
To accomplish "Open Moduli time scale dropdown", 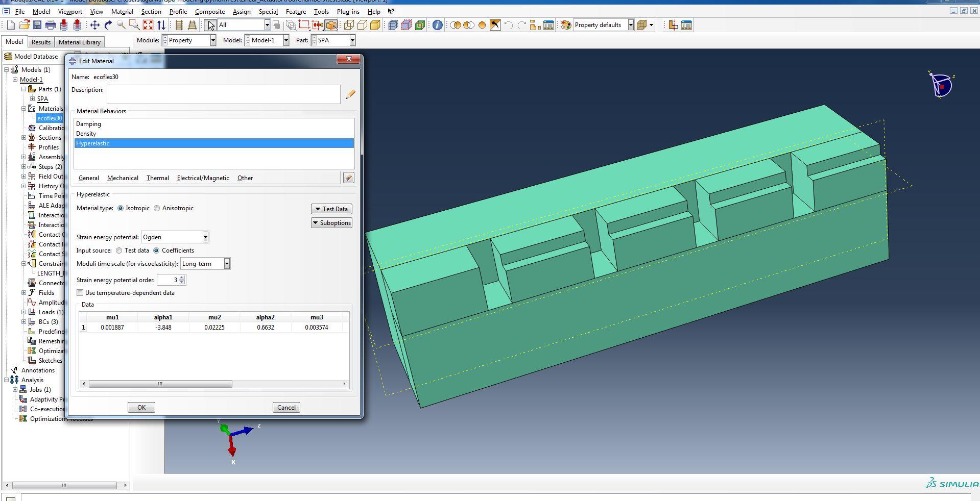I will (x=227, y=264).
